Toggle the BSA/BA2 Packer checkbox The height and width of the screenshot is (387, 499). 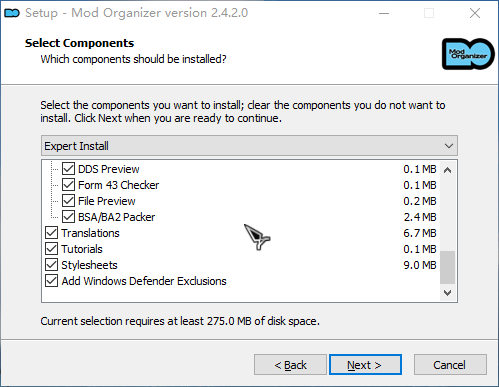[x=68, y=217]
